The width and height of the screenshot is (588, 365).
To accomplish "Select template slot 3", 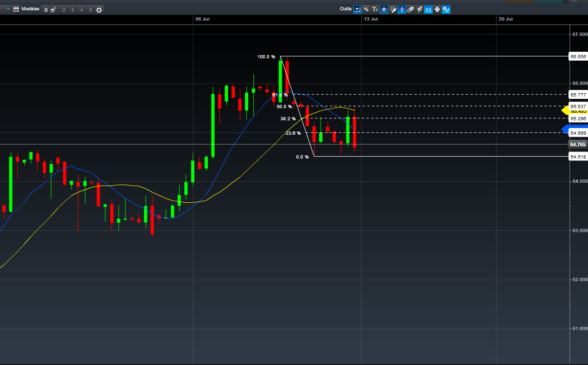I will click(72, 10).
